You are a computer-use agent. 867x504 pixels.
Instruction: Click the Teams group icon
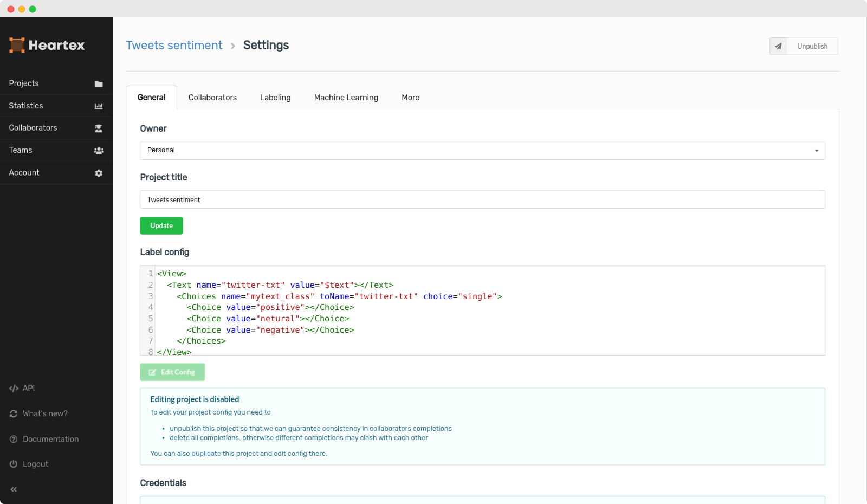99,151
